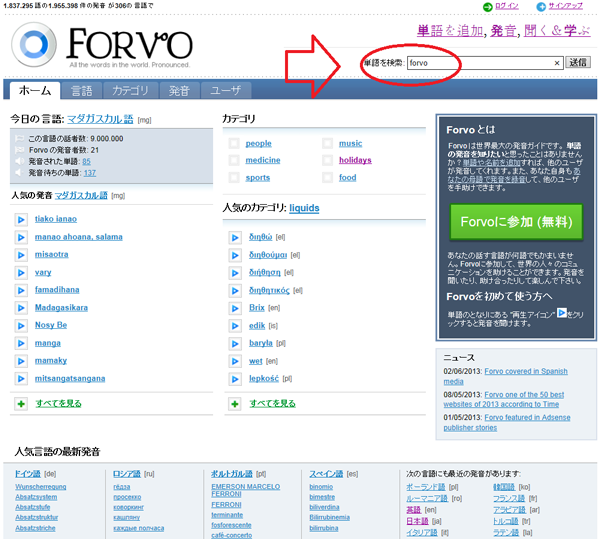Image resolution: width=600 pixels, height=539 pixels.
Task: Switch to the ホーム tab
Action: [x=35, y=91]
